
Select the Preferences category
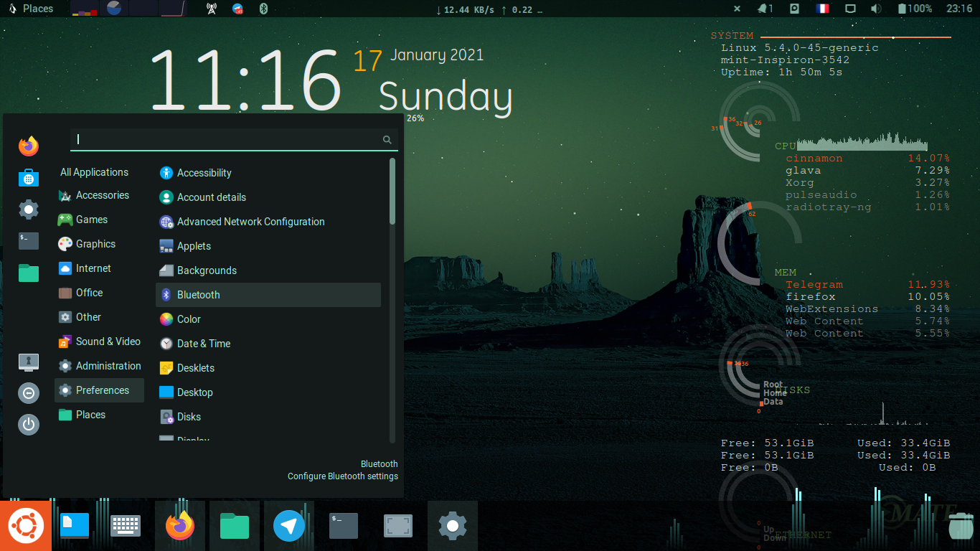[x=99, y=390]
